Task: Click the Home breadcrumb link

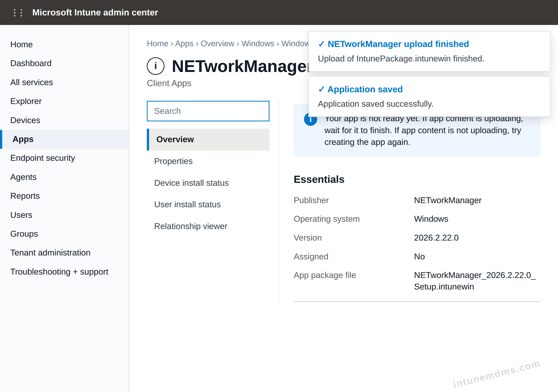Action: [x=158, y=43]
